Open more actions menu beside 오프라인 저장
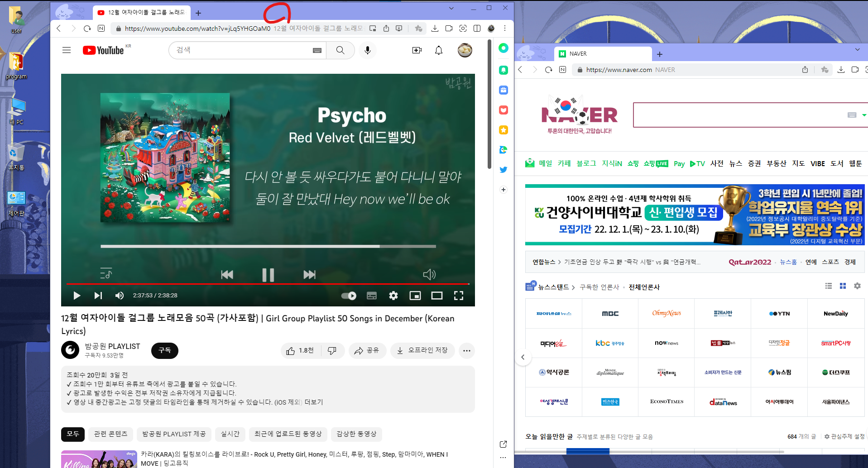Image resolution: width=868 pixels, height=468 pixels. point(467,351)
